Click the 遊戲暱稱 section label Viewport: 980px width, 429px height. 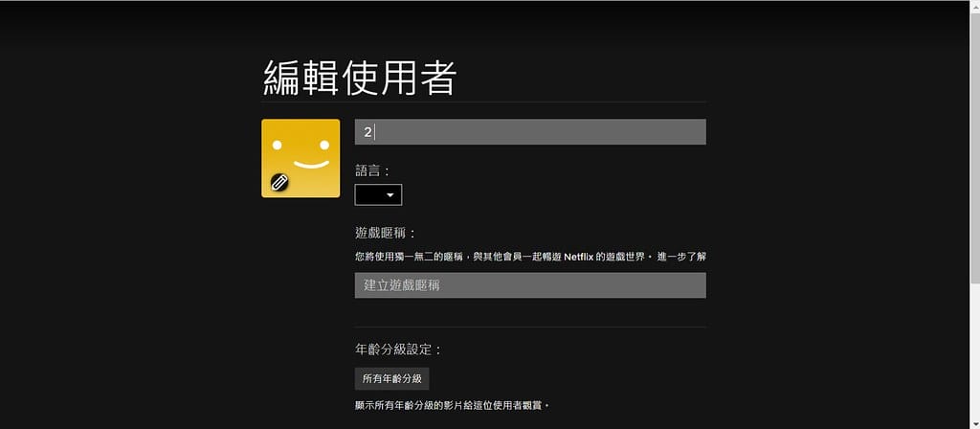[385, 233]
